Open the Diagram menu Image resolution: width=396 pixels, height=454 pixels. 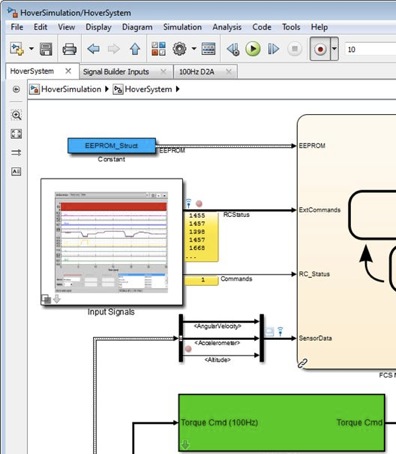click(137, 27)
